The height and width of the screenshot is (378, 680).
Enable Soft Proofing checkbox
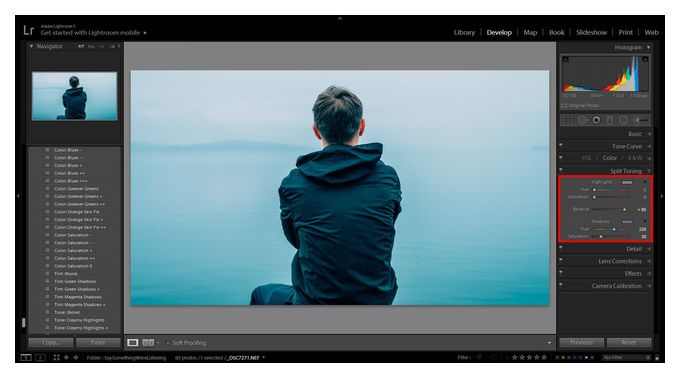[168, 343]
